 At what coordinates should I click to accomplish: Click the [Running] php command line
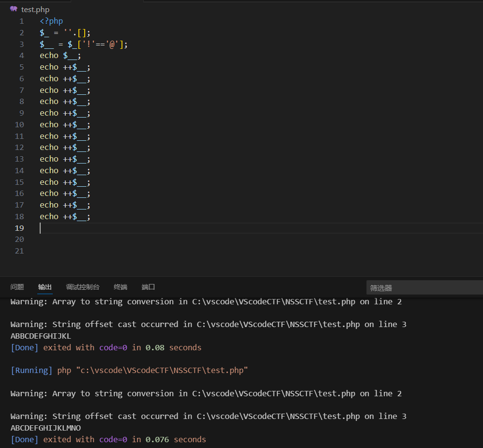click(x=129, y=371)
